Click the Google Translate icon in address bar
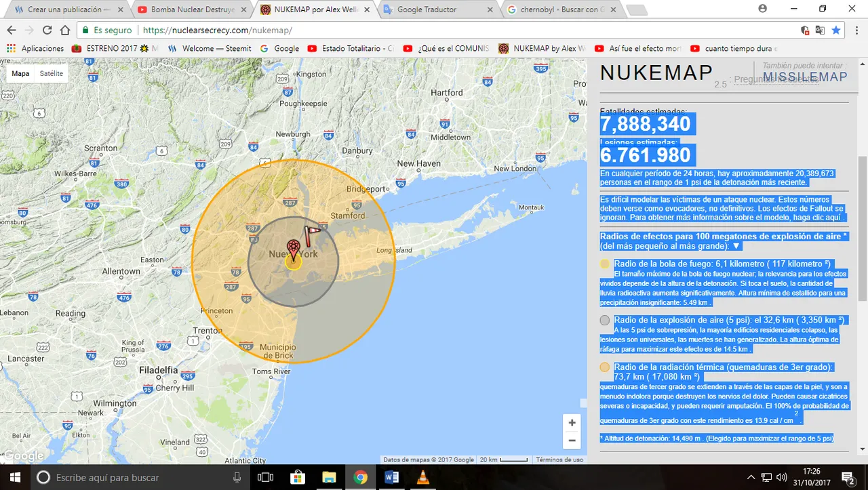 pyautogui.click(x=820, y=30)
